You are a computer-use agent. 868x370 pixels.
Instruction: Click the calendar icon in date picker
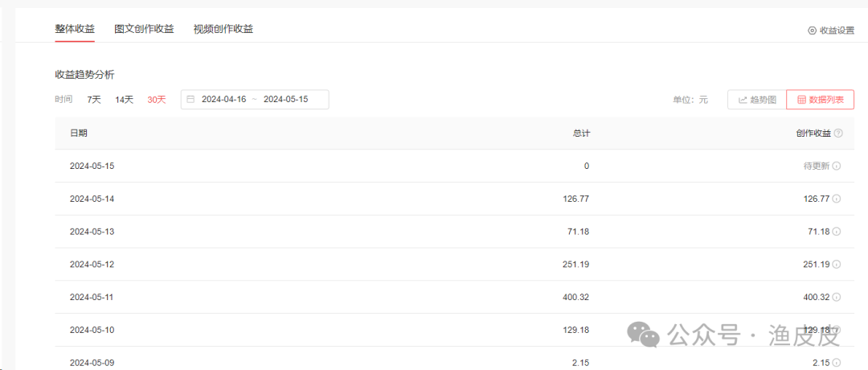click(190, 100)
